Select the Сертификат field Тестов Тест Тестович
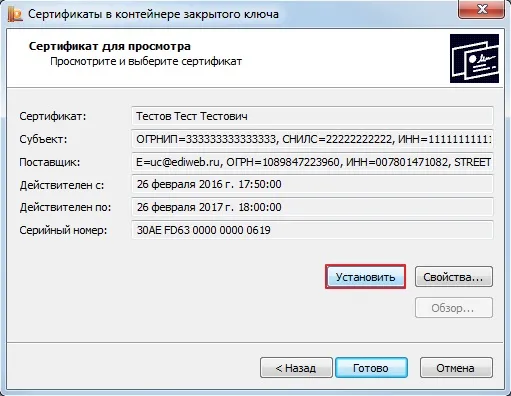Image resolution: width=511 pixels, height=396 pixels. (312, 116)
